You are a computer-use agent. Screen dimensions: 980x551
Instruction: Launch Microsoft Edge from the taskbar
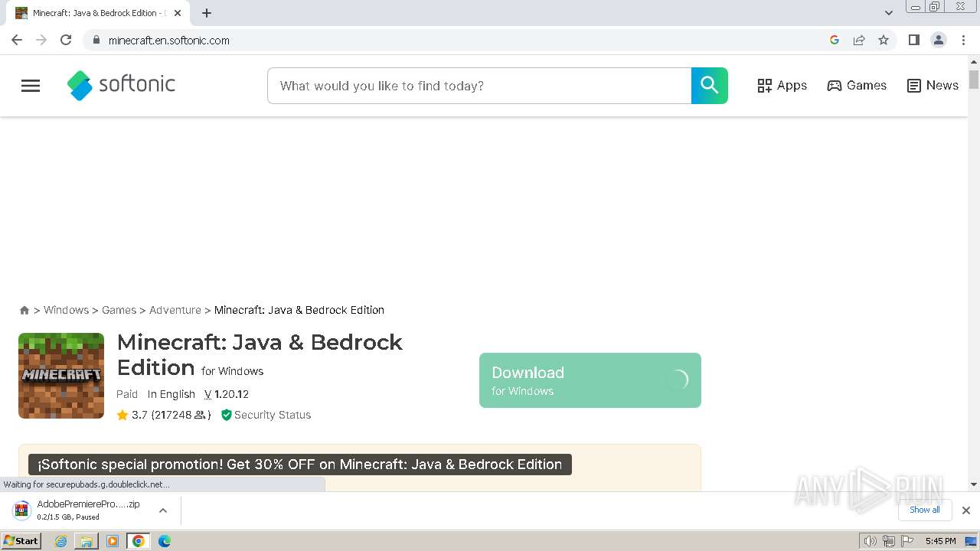(x=165, y=541)
